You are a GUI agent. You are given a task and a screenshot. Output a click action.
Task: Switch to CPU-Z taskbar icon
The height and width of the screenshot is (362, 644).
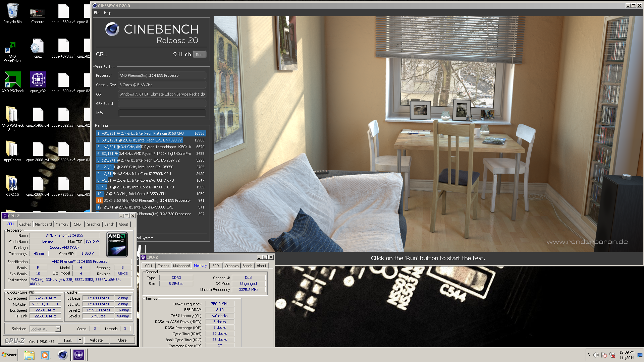[79, 355]
